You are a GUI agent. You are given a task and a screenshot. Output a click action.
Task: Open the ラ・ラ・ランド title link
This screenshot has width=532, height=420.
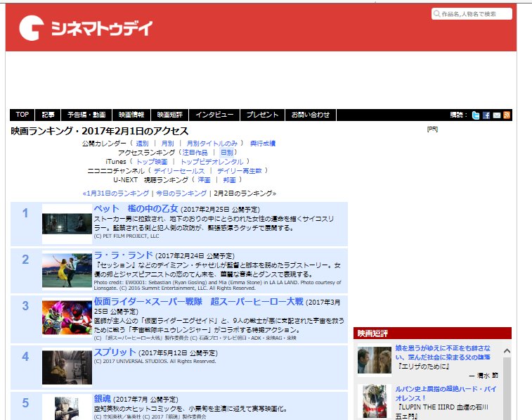pos(124,255)
